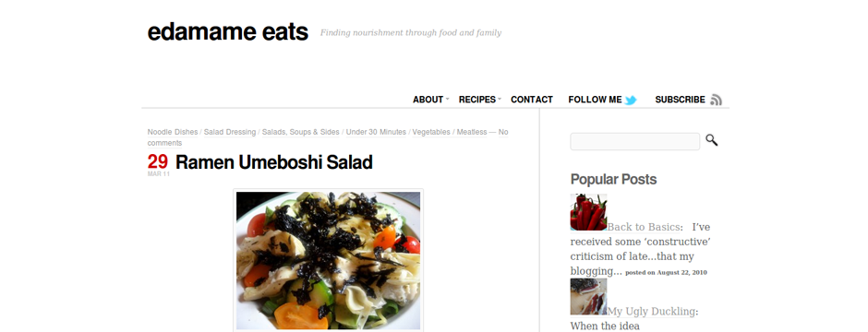
Task: Go to Salads, Soups & Sides category
Action: pyautogui.click(x=301, y=132)
